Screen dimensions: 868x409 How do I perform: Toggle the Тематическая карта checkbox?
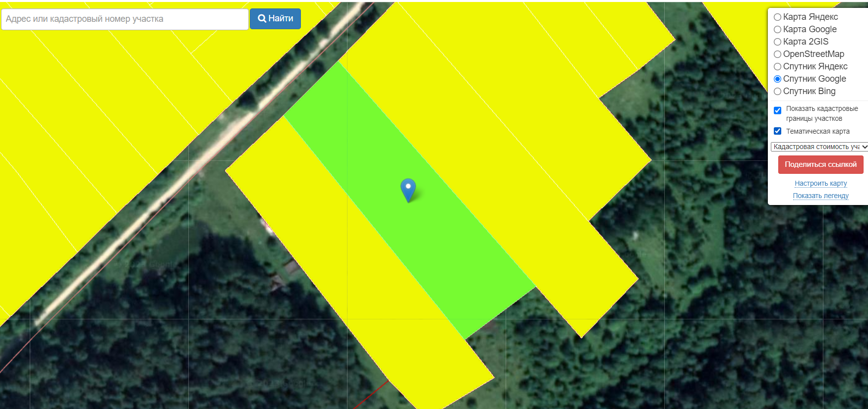point(777,131)
